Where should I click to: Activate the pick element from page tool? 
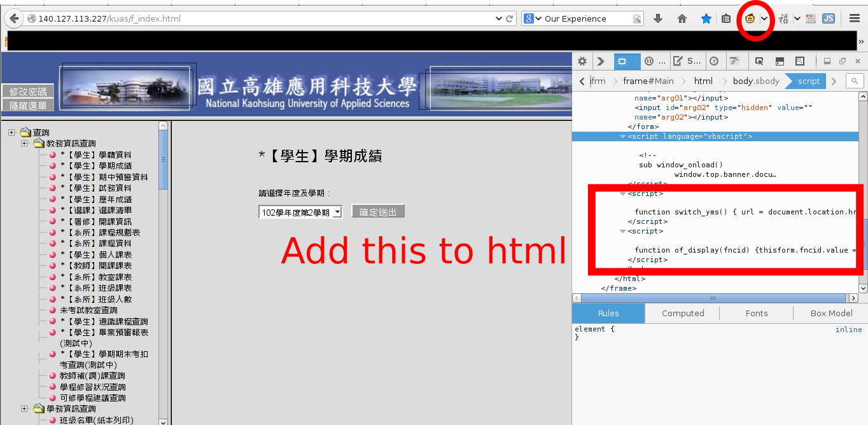coord(759,61)
